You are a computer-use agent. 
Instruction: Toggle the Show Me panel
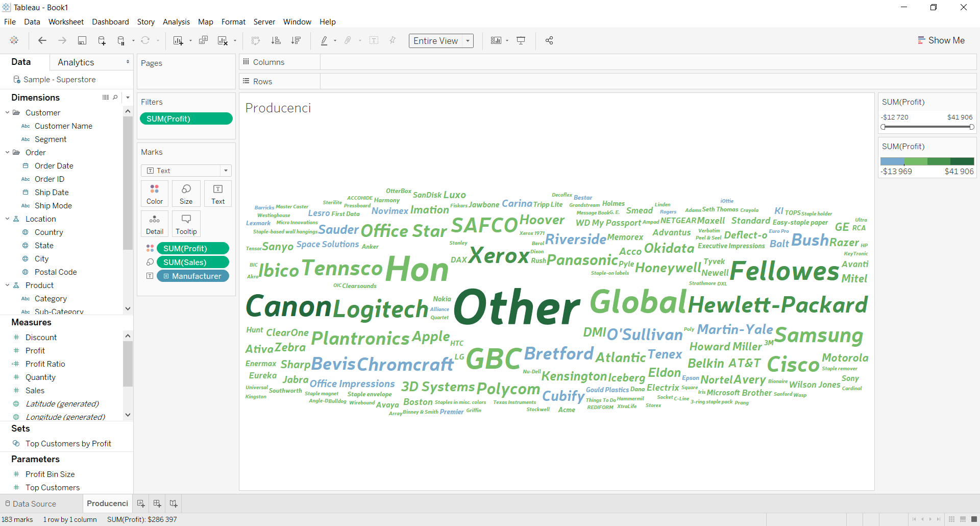click(x=941, y=40)
